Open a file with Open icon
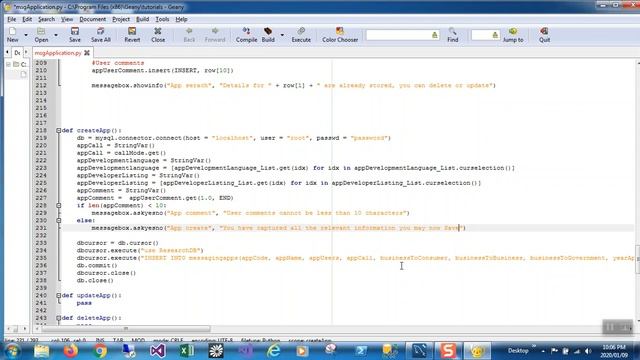The image size is (640, 360). pyautogui.click(x=41, y=35)
